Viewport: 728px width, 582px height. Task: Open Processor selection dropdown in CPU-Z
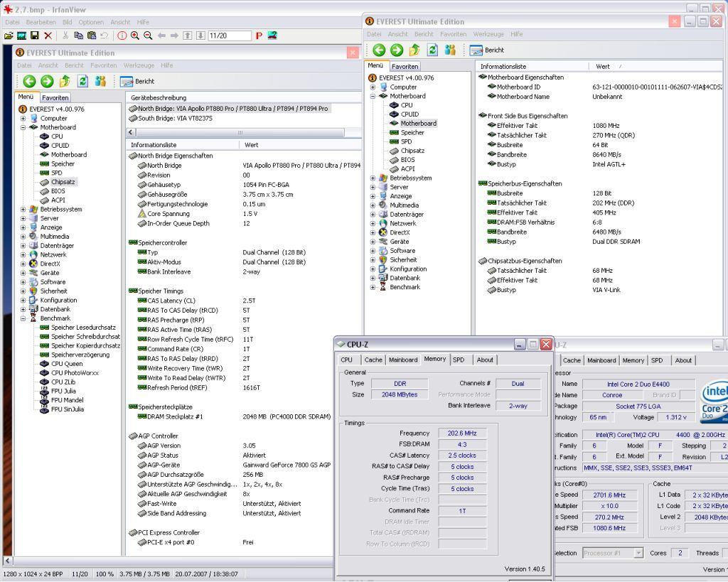(639, 554)
